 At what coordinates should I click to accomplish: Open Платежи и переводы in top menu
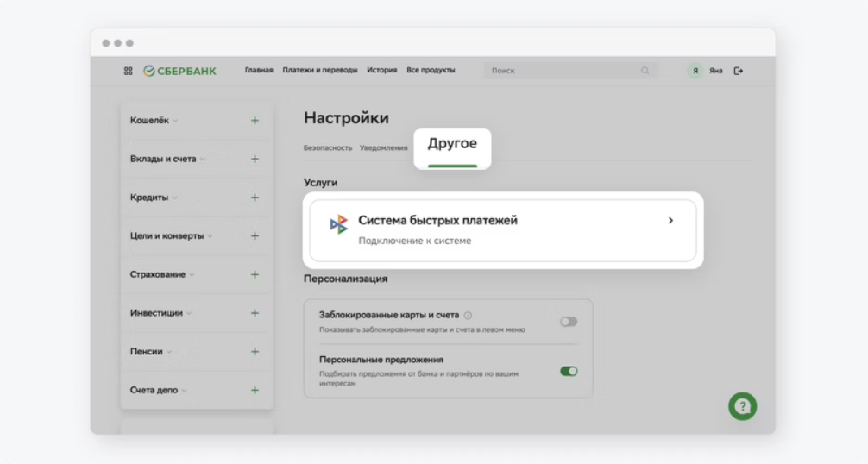(x=319, y=71)
